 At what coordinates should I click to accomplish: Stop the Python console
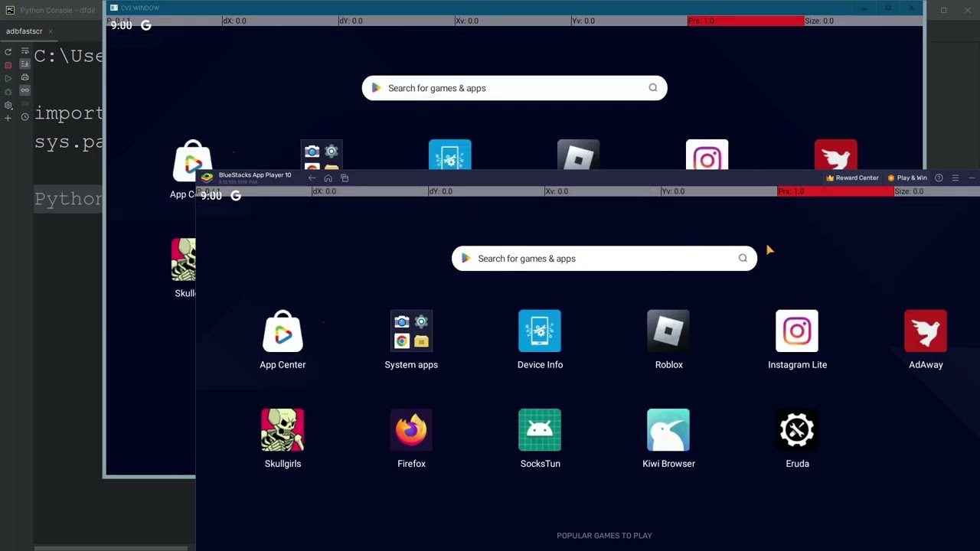(x=8, y=65)
